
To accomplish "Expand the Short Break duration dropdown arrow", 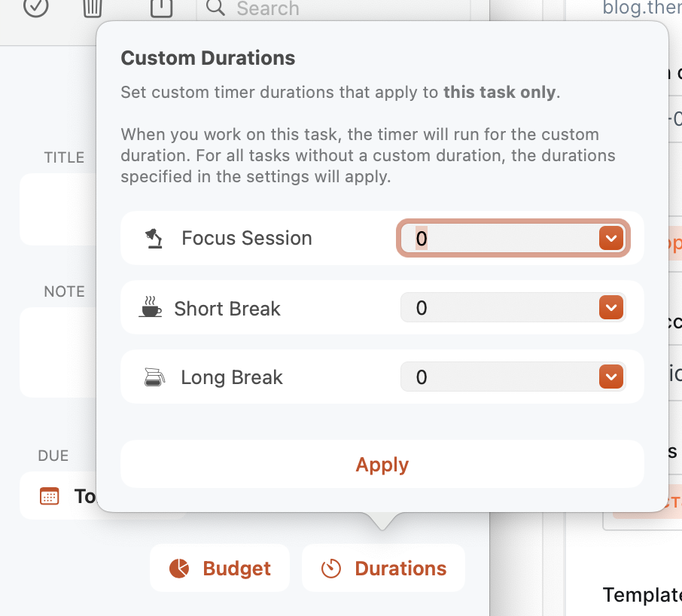I will tap(610, 308).
